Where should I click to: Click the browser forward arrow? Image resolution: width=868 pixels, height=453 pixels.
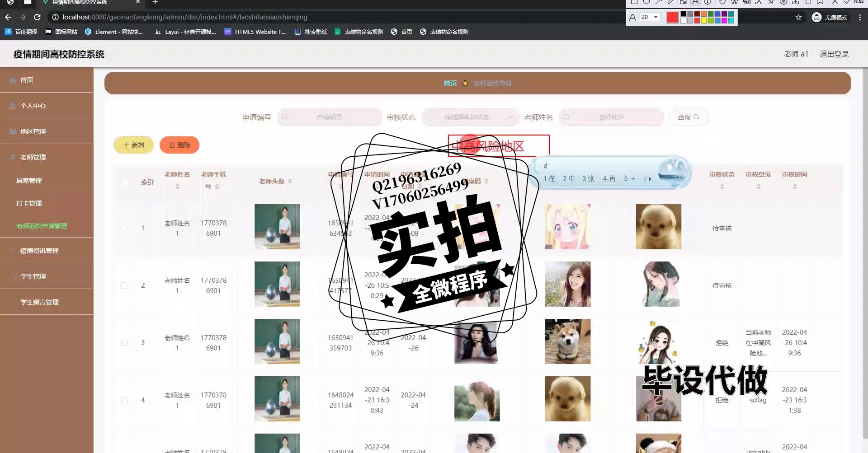click(23, 17)
